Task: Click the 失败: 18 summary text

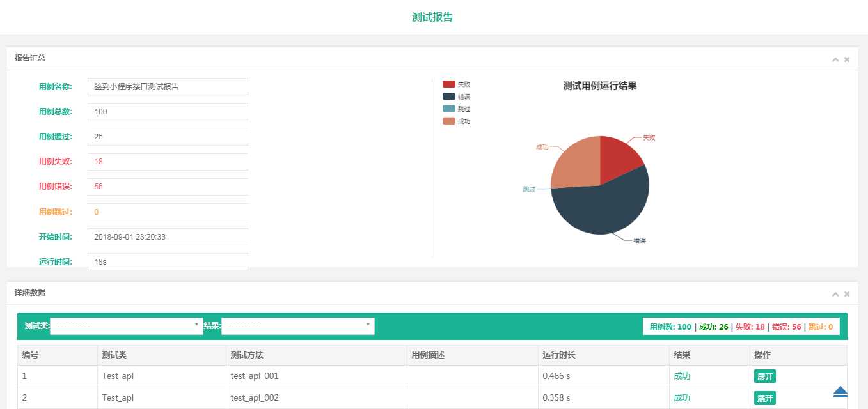Action: point(750,327)
